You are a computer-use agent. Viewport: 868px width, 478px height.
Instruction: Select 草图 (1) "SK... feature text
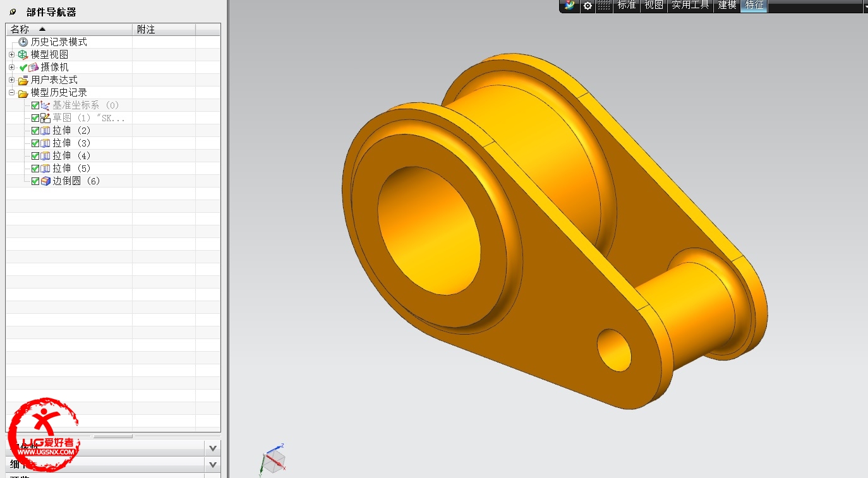click(x=88, y=118)
